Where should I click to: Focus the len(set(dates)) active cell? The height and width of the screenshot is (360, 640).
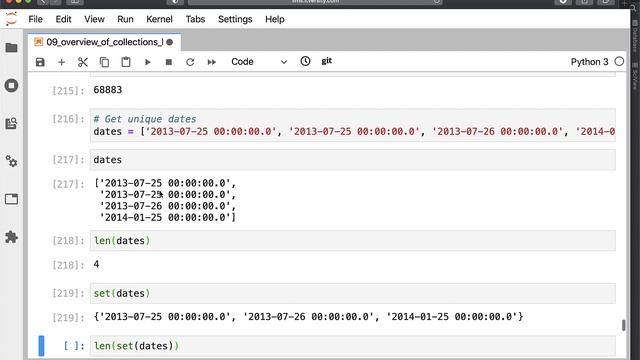coord(353,346)
